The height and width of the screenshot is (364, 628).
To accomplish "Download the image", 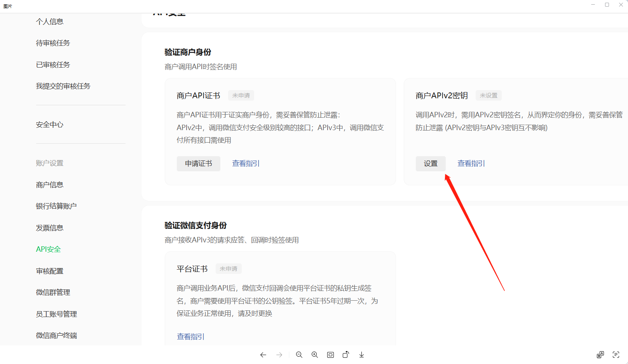I will [x=361, y=355].
